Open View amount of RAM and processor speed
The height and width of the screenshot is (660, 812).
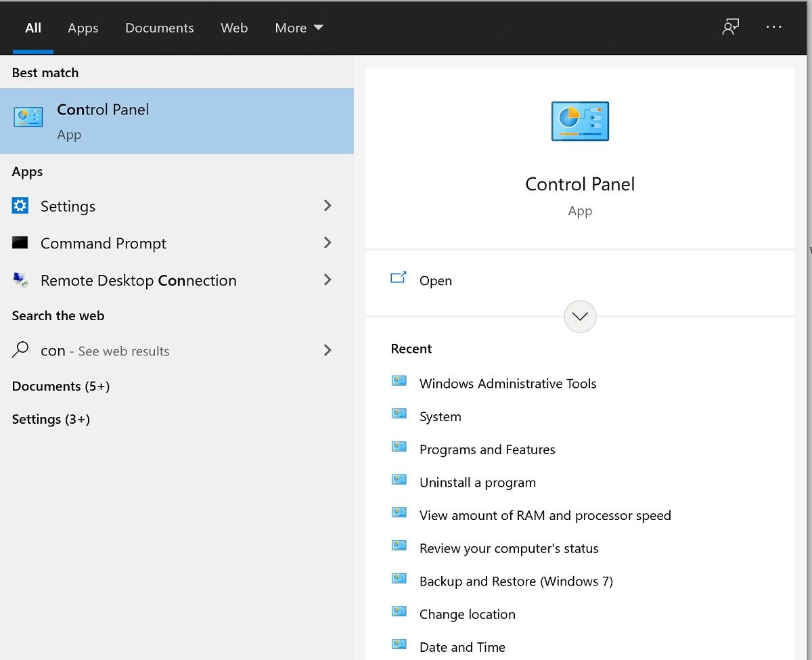click(545, 515)
